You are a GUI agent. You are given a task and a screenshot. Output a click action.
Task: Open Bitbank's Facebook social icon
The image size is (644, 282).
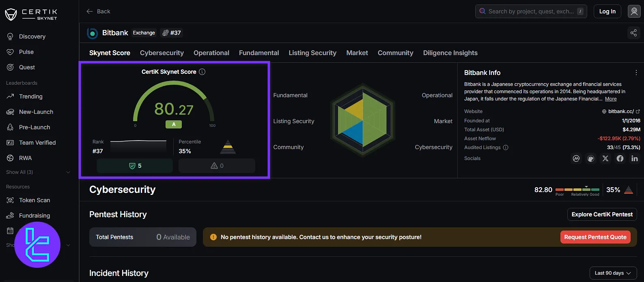coord(620,158)
